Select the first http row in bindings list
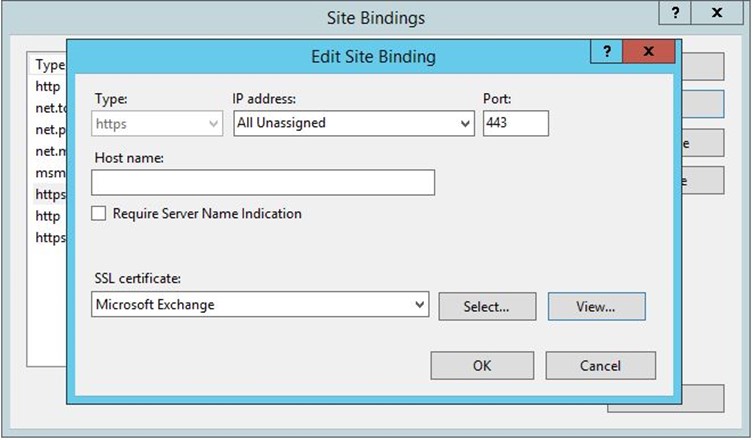 pos(48,86)
